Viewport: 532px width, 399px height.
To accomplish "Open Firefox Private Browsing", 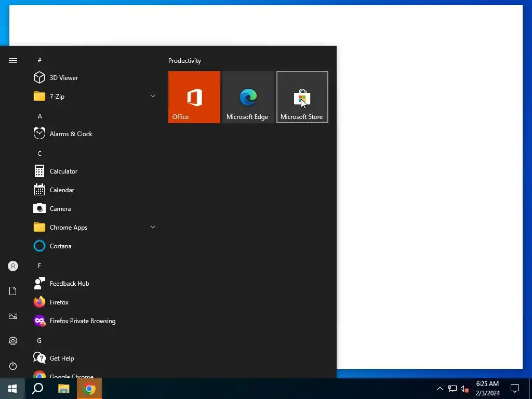I will point(95,321).
